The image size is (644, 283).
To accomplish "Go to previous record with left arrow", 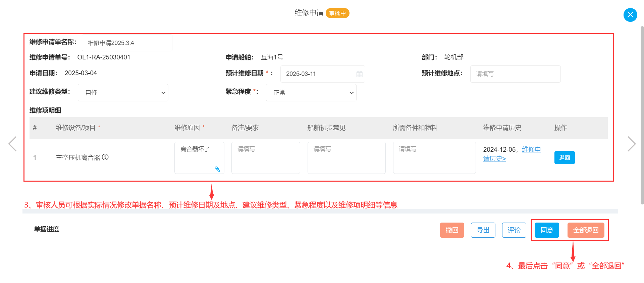I will 12,144.
